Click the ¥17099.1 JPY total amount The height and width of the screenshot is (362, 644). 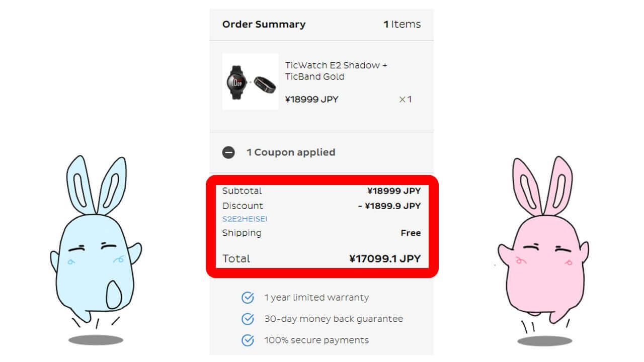385,259
